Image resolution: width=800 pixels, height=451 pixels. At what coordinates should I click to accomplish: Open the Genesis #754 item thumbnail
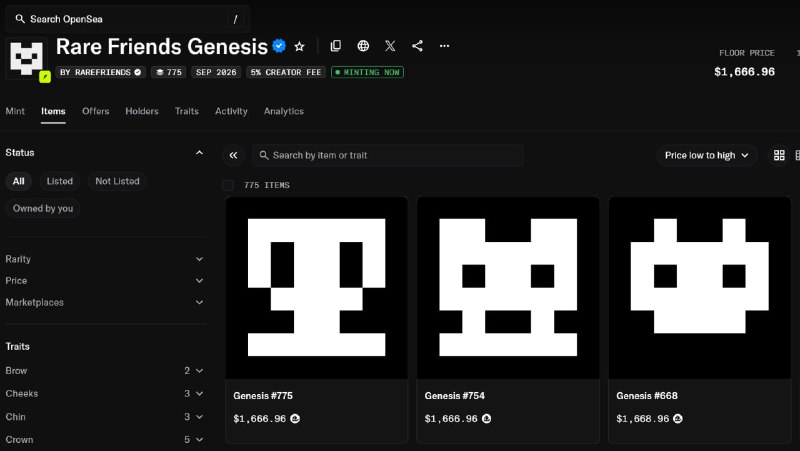point(508,288)
